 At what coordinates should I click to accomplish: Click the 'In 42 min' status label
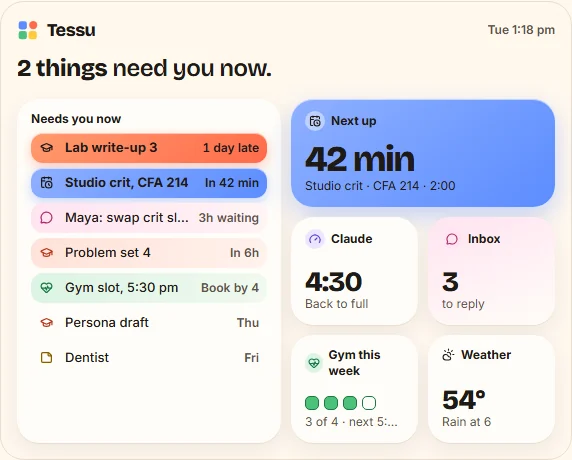tap(232, 183)
